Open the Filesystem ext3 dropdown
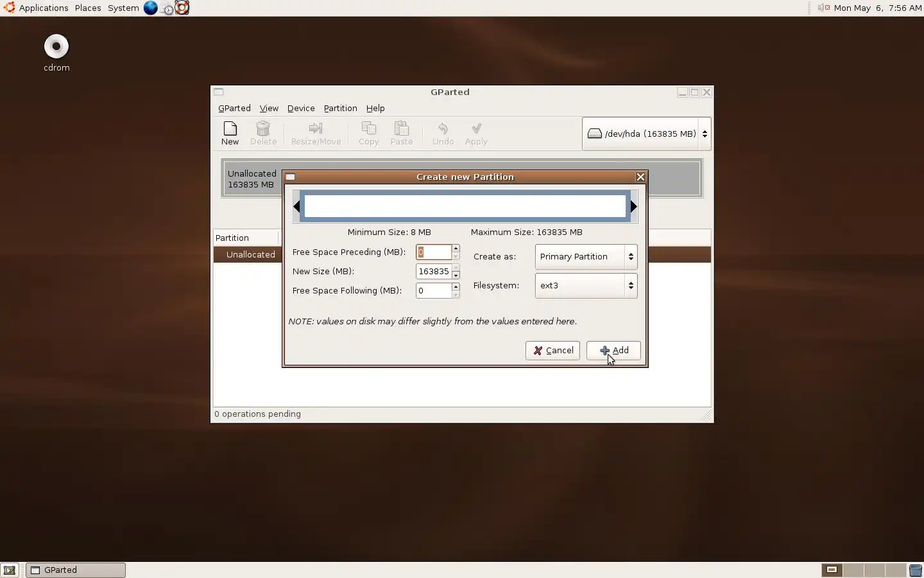 coord(586,286)
